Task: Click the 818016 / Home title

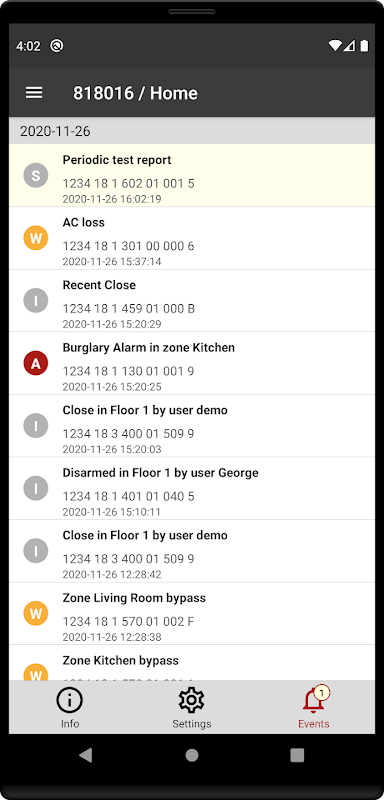Action: pyautogui.click(x=135, y=93)
